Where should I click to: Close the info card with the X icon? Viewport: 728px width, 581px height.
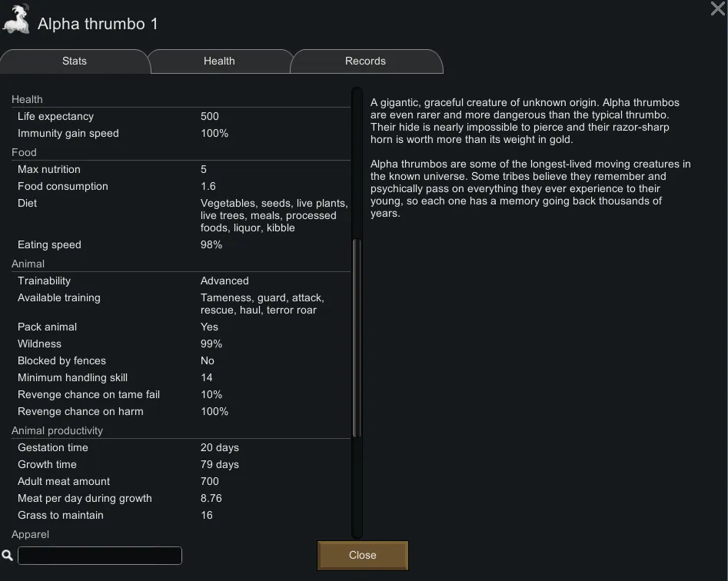[717, 9]
